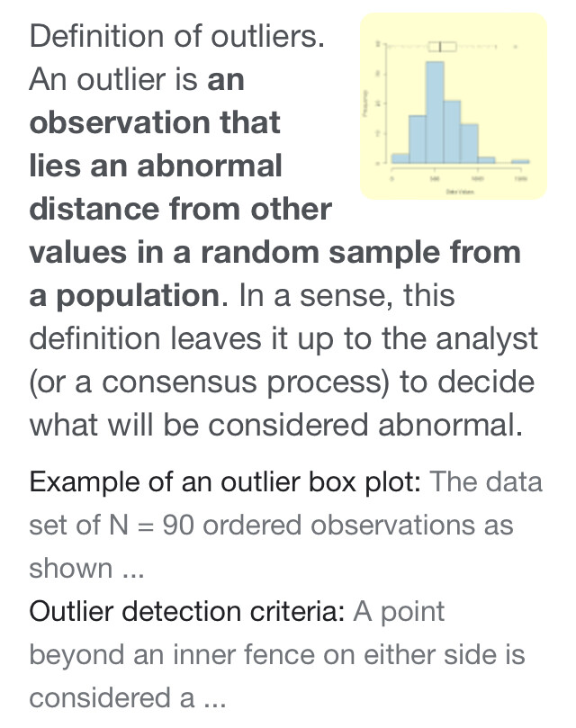This screenshot has width=576, height=728.
Task: Click the word 'analyst' in the paragraph
Action: pos(486,339)
